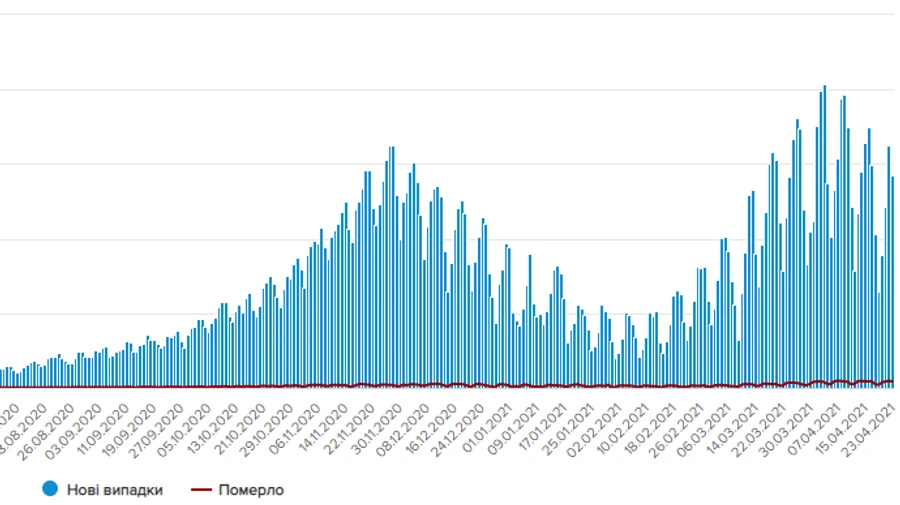Screen dimensions: 900x505
Task: Toggle the 'Померло' series label
Action: point(253,490)
